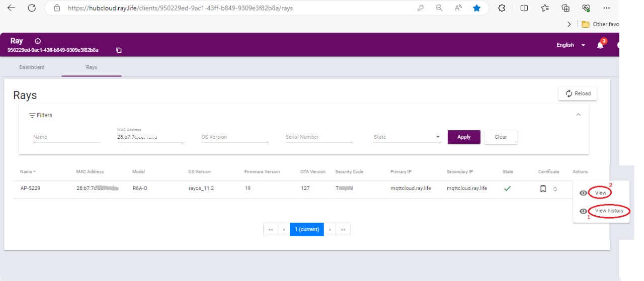The width and height of the screenshot is (644, 281).
Task: Open the State filter dropdown
Action: pos(408,137)
